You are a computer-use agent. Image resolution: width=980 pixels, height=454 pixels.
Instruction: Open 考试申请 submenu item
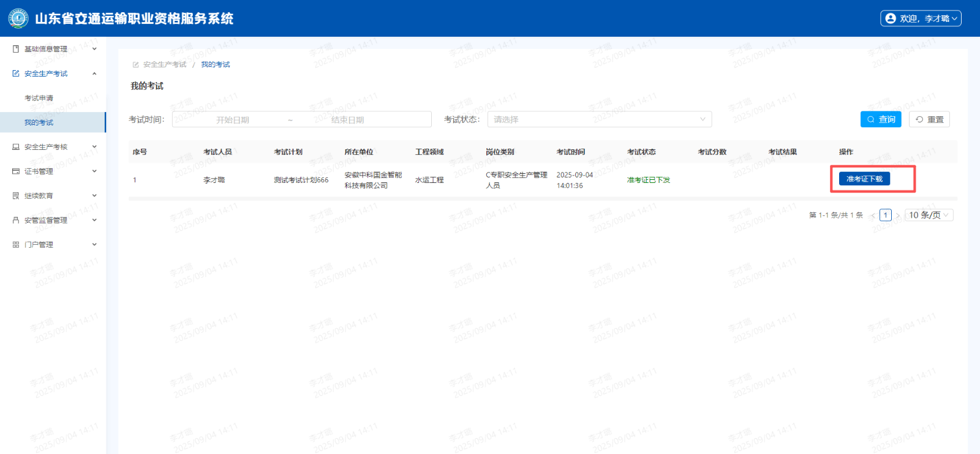coord(39,98)
